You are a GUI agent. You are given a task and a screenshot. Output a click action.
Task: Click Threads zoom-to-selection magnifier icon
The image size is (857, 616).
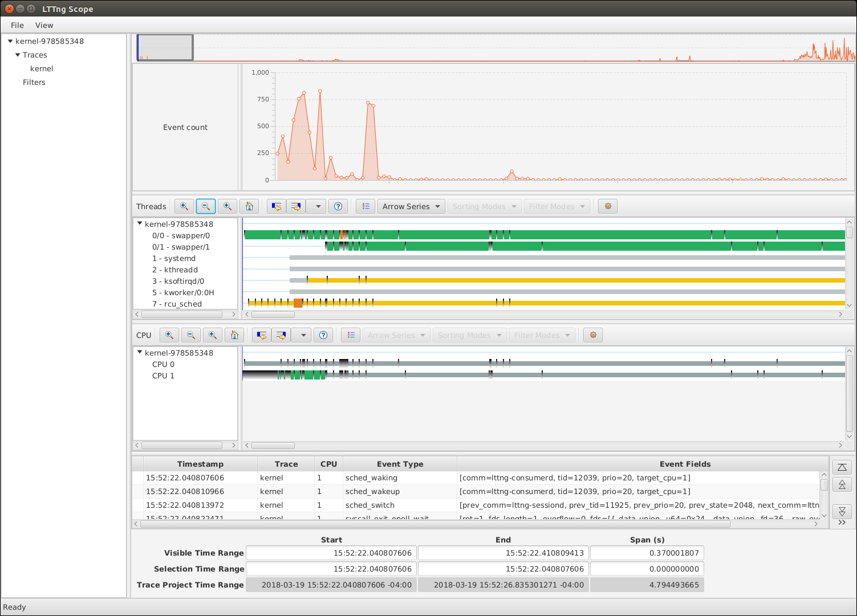tap(228, 206)
